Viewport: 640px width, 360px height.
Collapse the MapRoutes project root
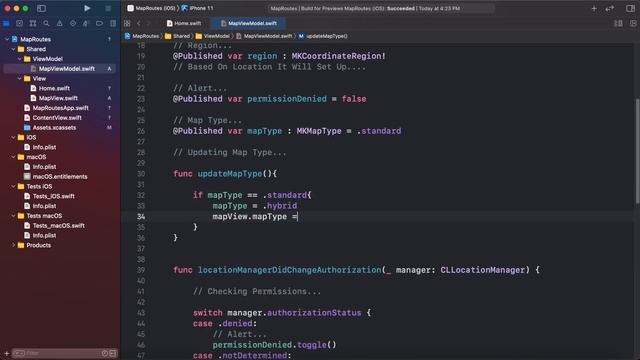(7, 39)
